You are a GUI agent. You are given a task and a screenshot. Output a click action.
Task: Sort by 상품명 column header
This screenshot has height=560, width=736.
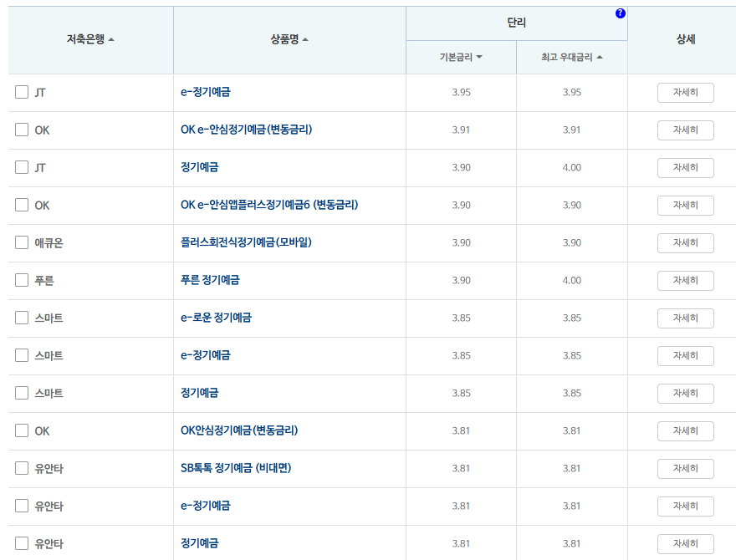point(289,39)
